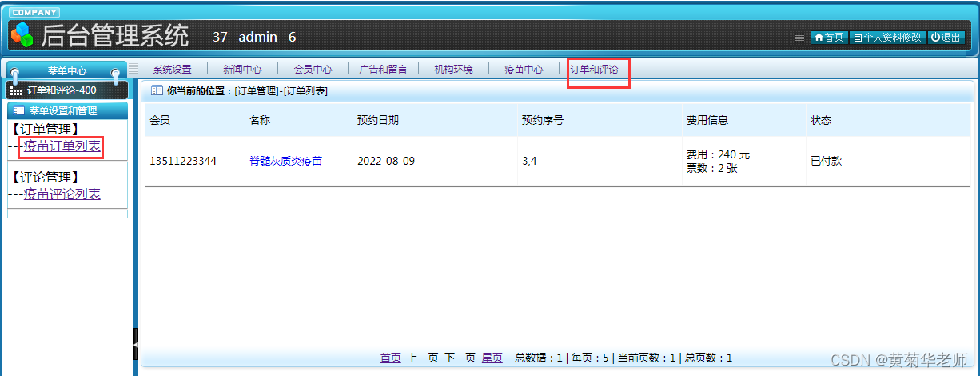Click the 菜单中心 sidebar header
Viewport: 980px width, 376px height.
[66, 71]
